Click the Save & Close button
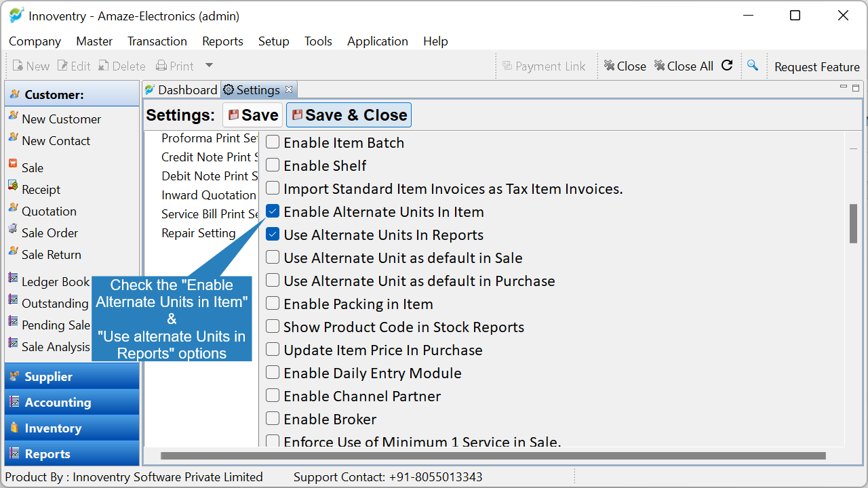 (349, 115)
